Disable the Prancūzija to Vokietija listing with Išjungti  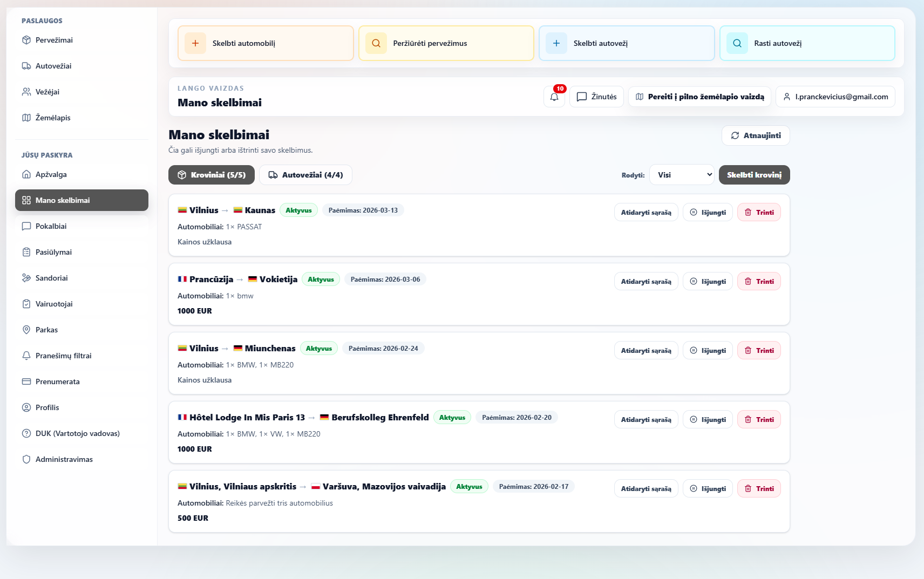[x=708, y=282]
